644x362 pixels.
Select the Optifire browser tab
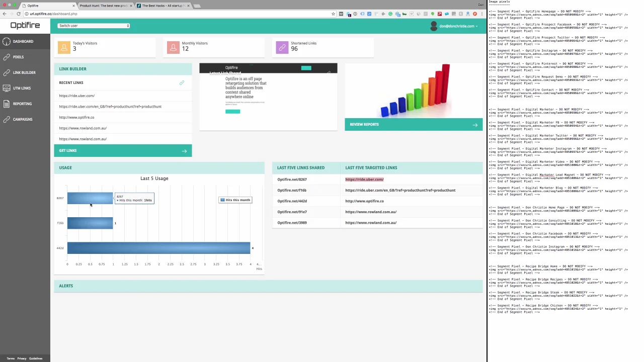tap(48, 6)
